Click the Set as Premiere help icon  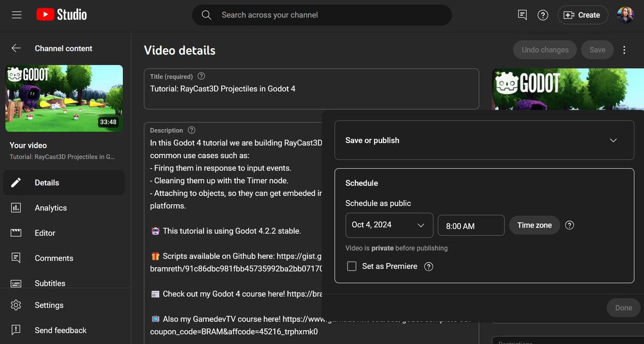tap(429, 266)
